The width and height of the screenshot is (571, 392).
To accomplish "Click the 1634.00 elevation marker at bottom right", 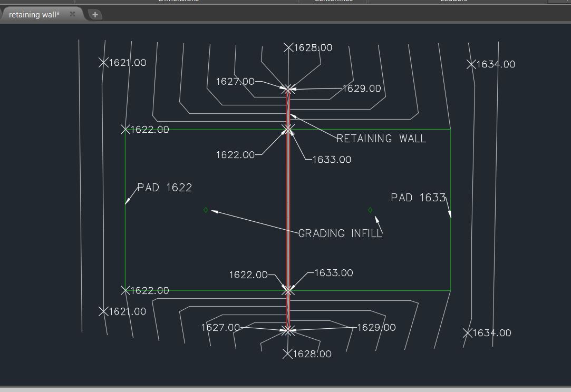I will (467, 332).
